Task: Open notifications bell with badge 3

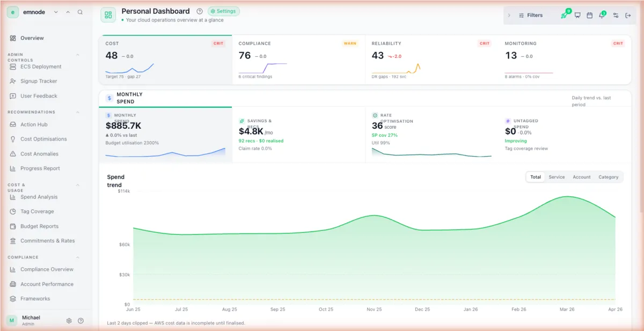Action: [602, 15]
